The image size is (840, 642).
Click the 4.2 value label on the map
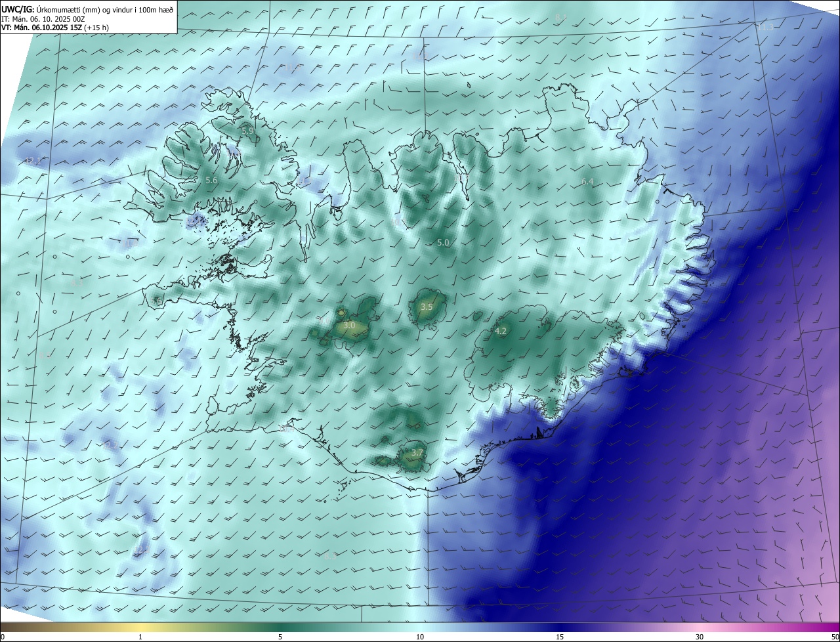tap(501, 332)
